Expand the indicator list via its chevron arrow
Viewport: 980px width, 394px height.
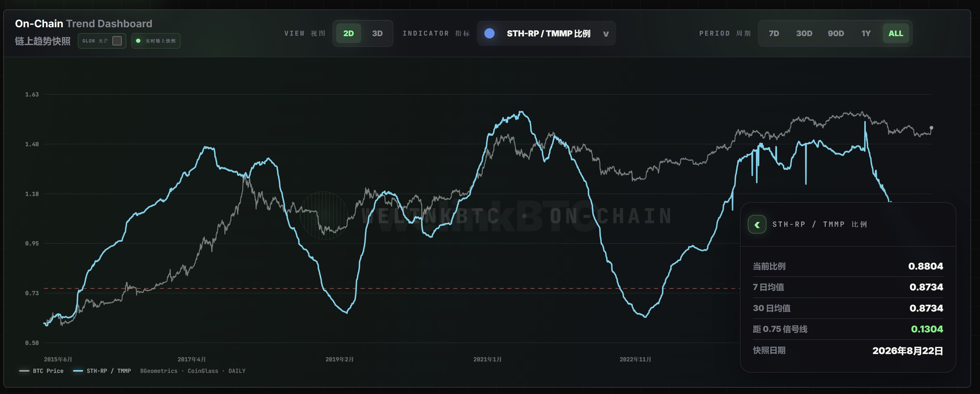606,34
